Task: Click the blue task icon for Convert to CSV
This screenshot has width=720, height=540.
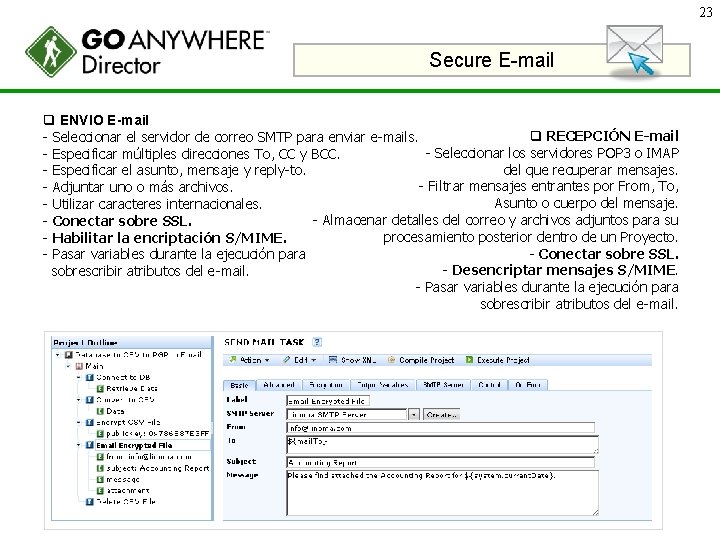Action: pos(90,400)
